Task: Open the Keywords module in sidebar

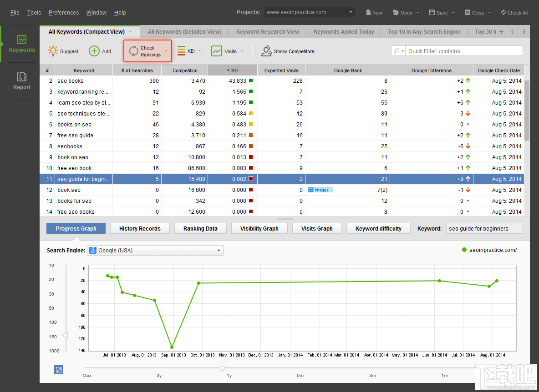Action: point(22,44)
